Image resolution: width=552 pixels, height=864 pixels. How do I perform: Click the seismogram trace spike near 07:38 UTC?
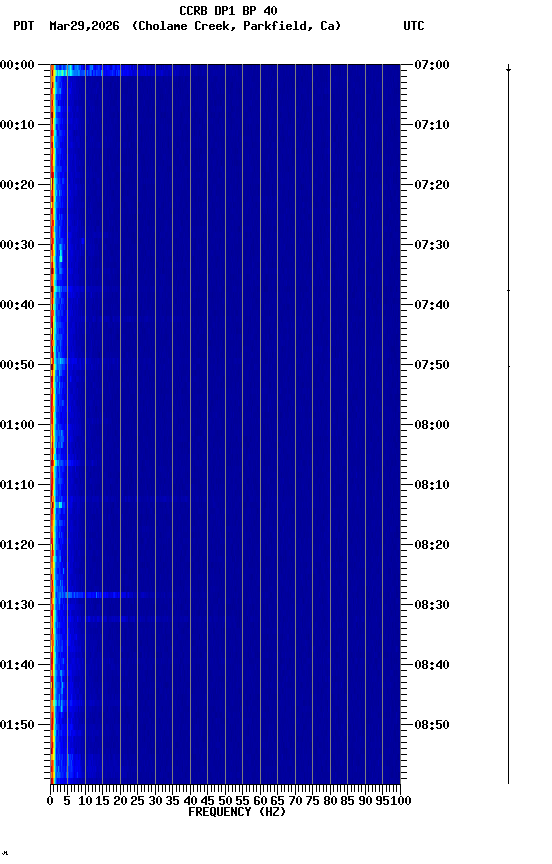[508, 290]
